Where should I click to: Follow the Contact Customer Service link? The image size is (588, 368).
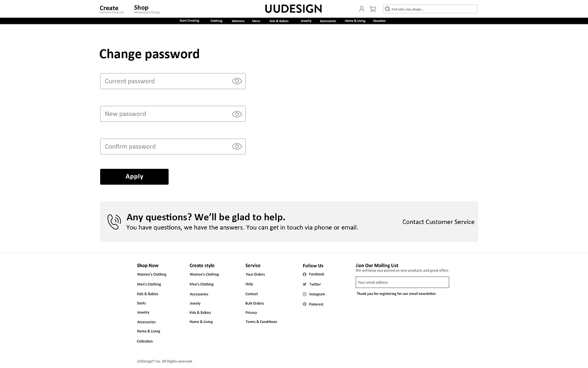[x=438, y=222]
